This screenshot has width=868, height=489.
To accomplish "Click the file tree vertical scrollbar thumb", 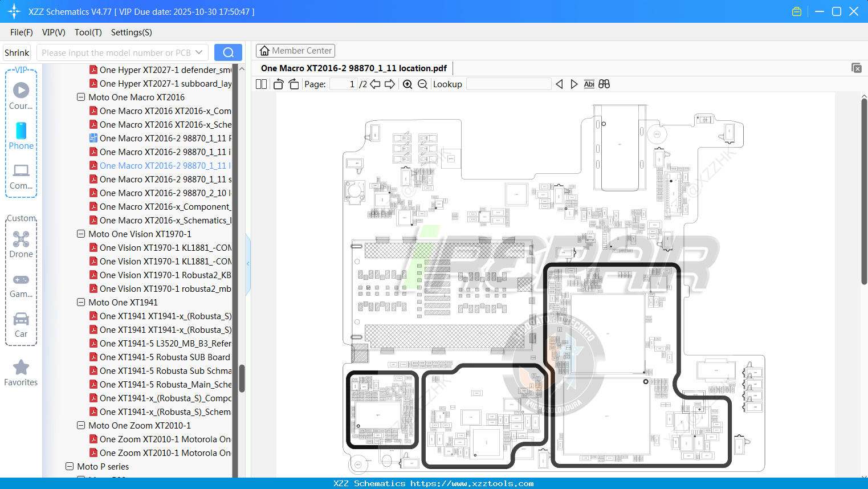I will [242, 378].
